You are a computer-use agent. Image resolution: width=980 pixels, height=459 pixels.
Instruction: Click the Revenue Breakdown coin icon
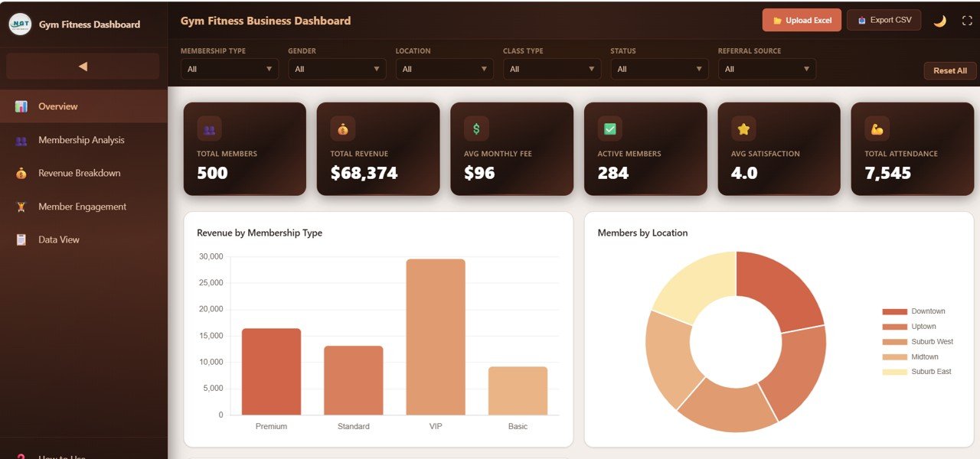click(22, 173)
